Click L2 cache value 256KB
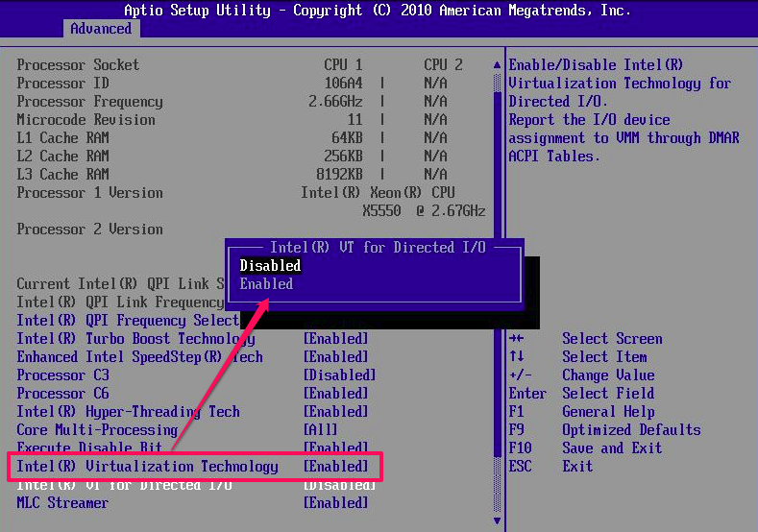The image size is (758, 532). click(x=343, y=157)
